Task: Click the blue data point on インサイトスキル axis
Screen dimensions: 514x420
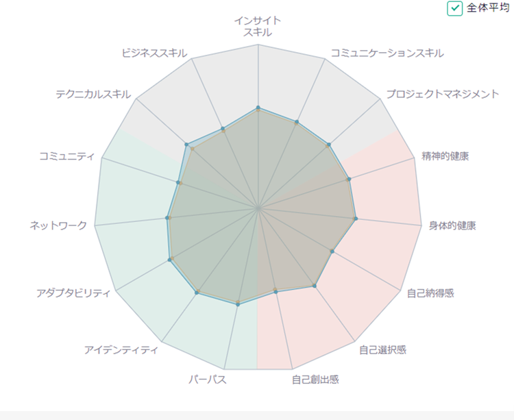Action: (258, 108)
